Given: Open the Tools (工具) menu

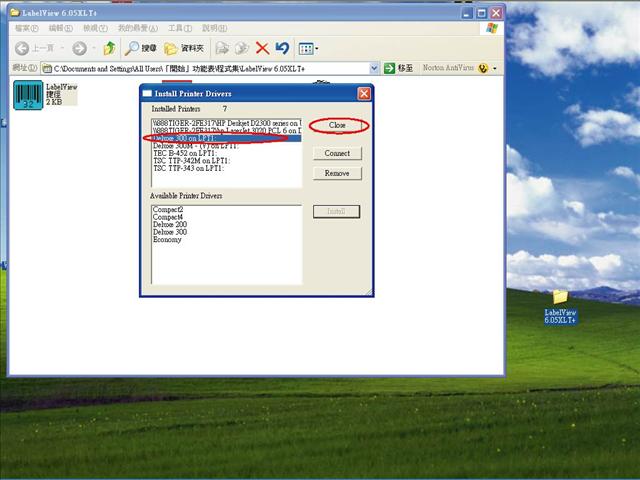Looking at the screenshot, I should pyautogui.click(x=180, y=28).
